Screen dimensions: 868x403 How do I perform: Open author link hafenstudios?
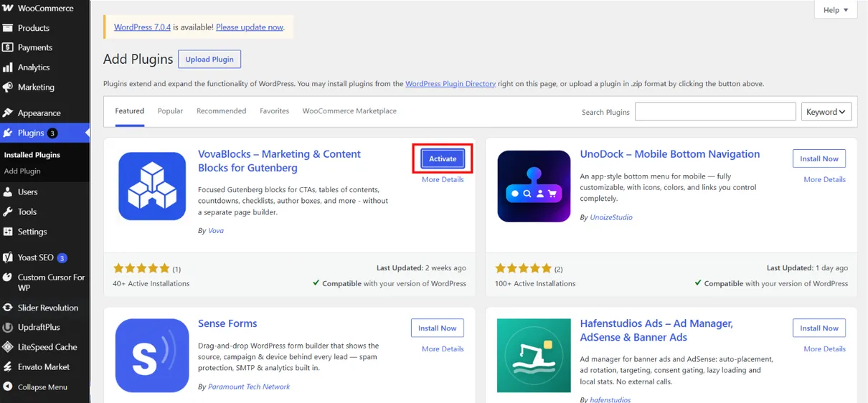(x=610, y=400)
